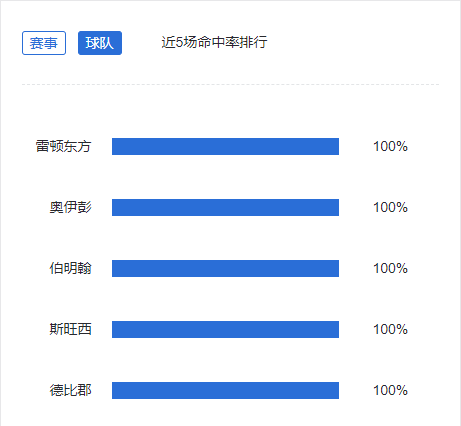
Task: Click the dashed divider below the tabs
Action: point(230,85)
